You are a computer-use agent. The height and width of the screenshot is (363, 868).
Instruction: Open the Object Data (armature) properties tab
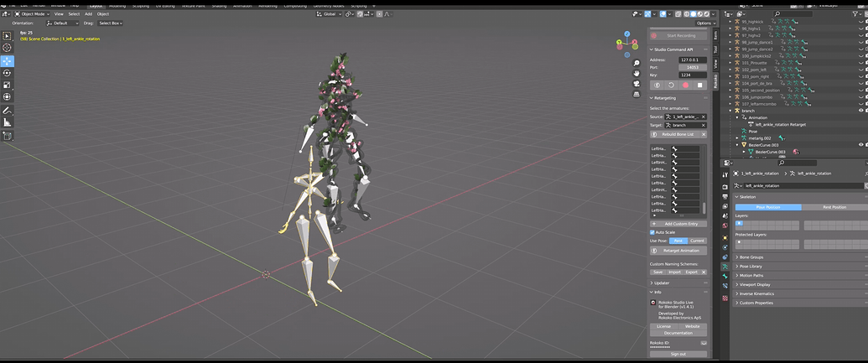[x=725, y=266]
